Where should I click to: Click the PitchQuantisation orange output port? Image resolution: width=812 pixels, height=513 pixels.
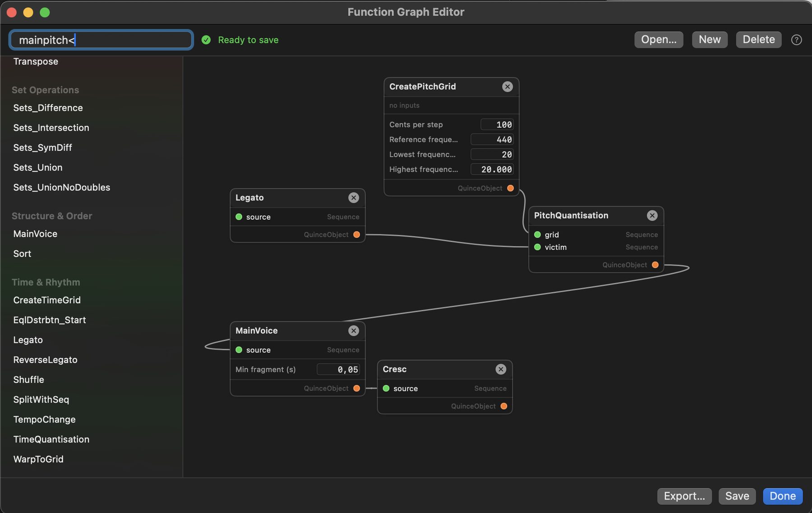(x=655, y=265)
